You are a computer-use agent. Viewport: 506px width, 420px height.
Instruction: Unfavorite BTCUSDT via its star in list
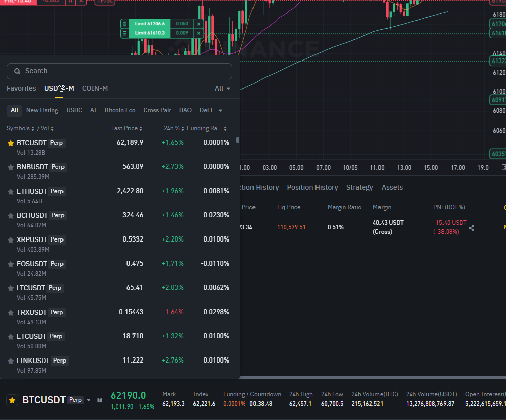tap(11, 143)
